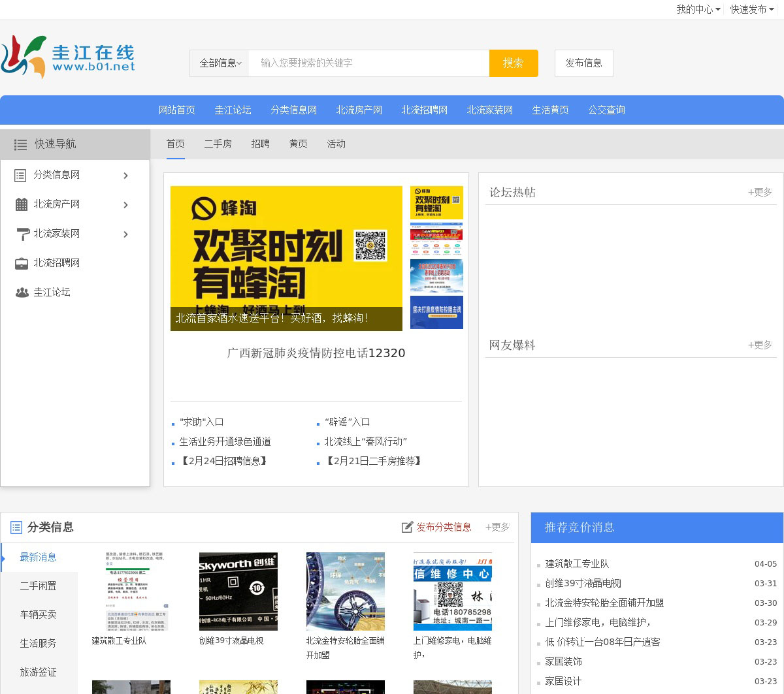Click the 北流家装网 paint roller icon
The image size is (784, 694).
22,234
